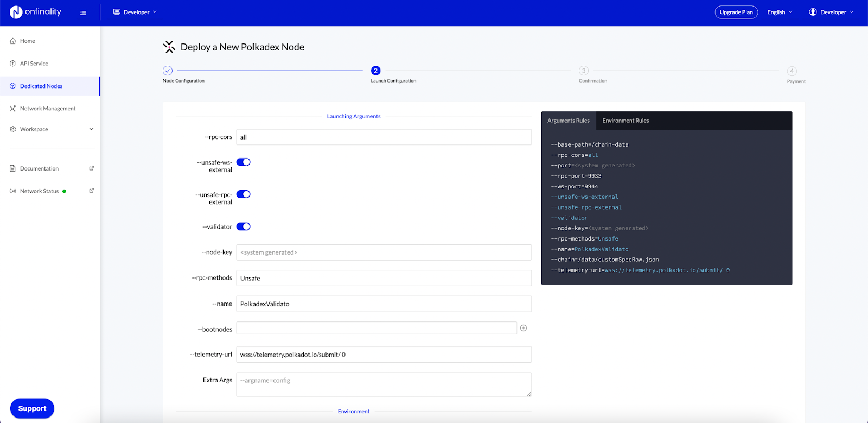Image resolution: width=868 pixels, height=423 pixels.
Task: Switch to the Environment Rules tab
Action: click(625, 121)
